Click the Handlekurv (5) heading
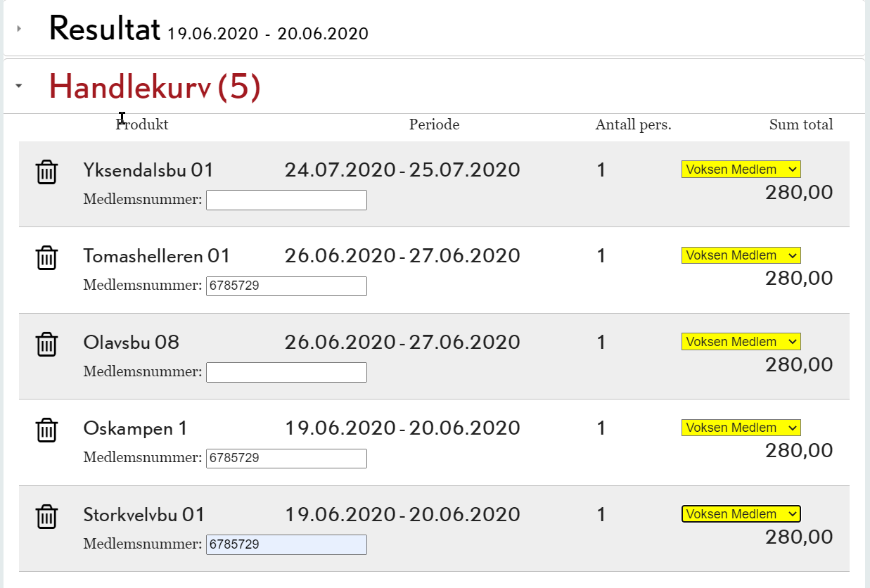This screenshot has height=588, width=870. tap(155, 87)
